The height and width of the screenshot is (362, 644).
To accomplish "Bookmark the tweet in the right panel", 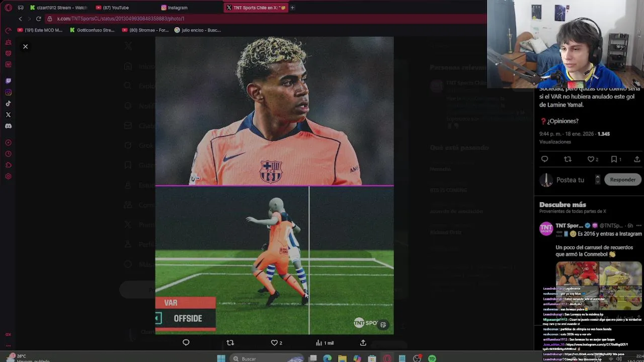I will (x=616, y=159).
